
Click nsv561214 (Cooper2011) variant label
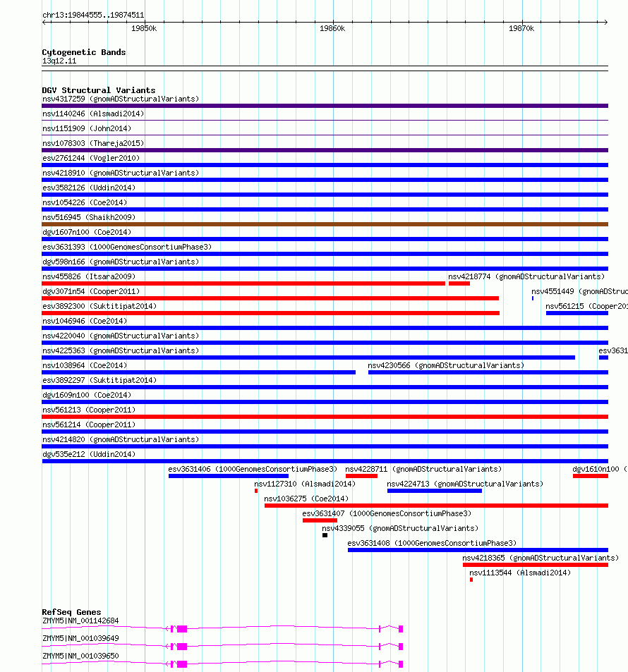89,424
